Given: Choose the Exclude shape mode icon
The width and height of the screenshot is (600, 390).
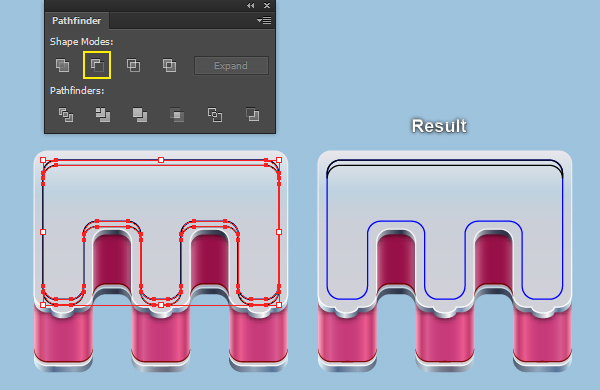Looking at the screenshot, I should [x=169, y=65].
